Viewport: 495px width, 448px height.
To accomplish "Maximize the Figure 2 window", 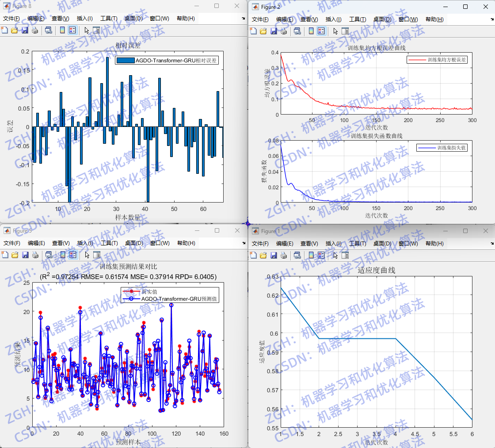I will (465, 7).
